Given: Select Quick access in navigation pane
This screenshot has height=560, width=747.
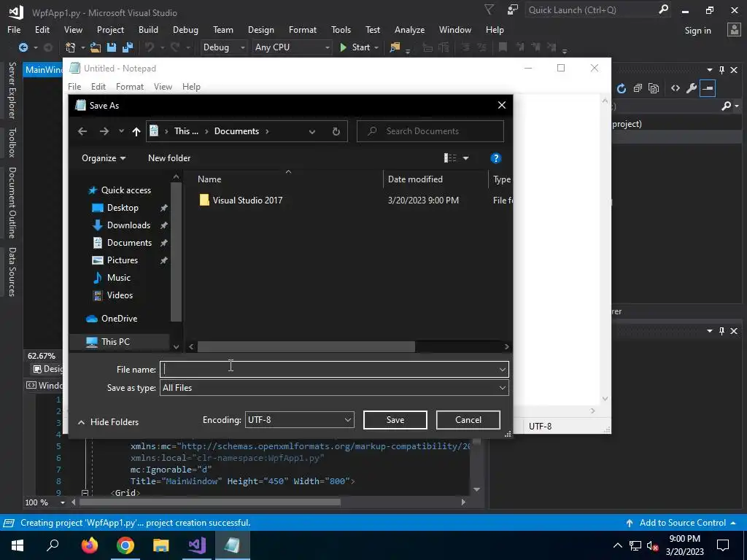Looking at the screenshot, I should [125, 190].
